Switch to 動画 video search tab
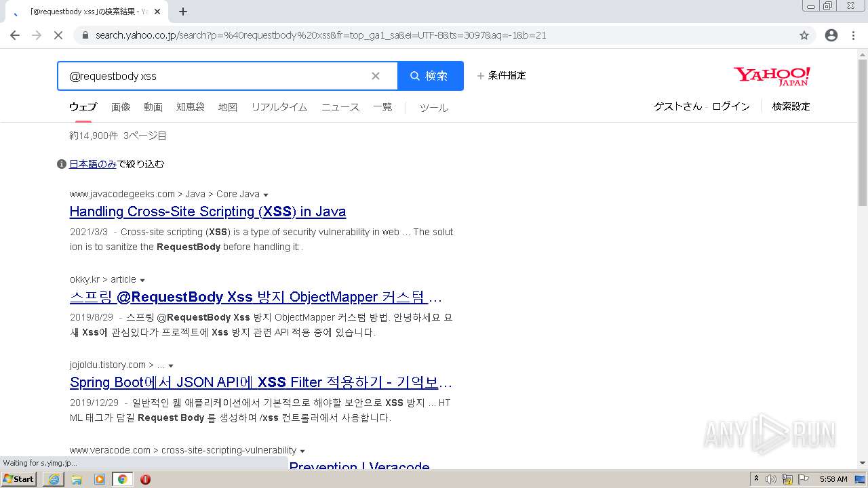The height and width of the screenshot is (488, 868). pos(153,107)
